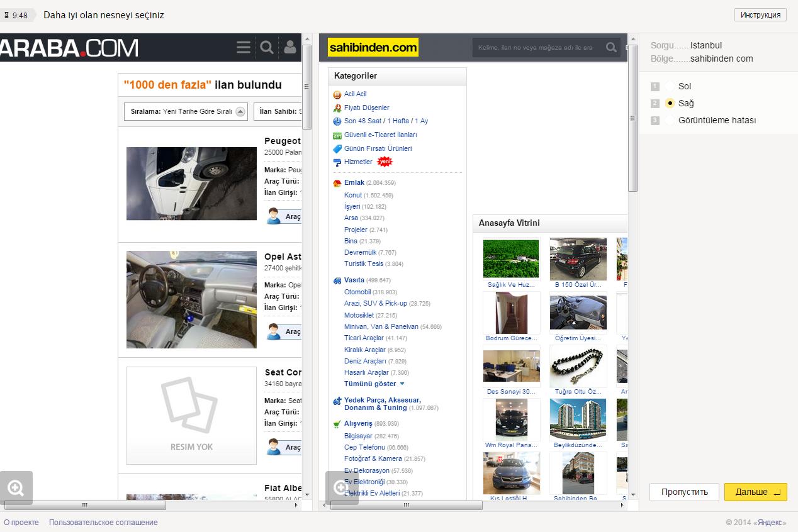This screenshot has height=532, width=798.
Task: Select the Sol radio option
Action: 670,86
